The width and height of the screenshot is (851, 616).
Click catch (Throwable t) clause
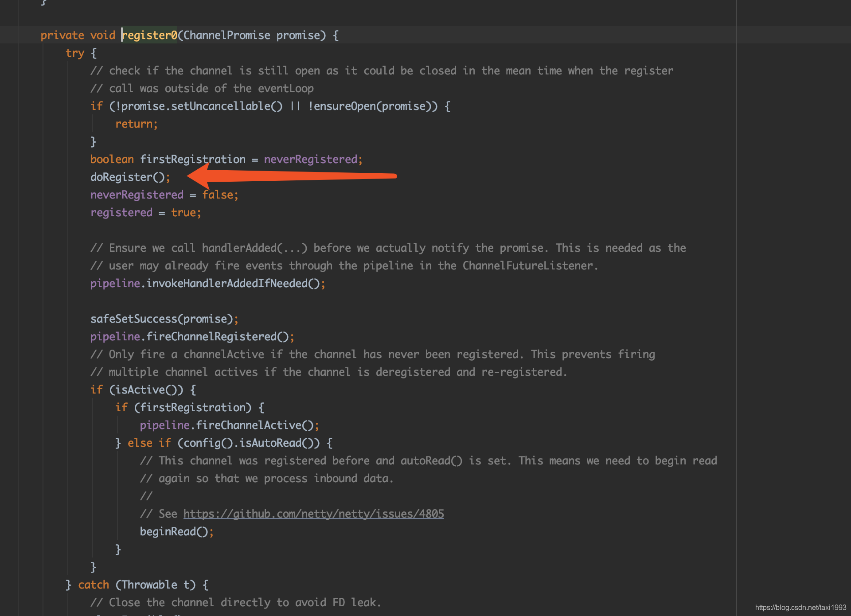(x=137, y=585)
